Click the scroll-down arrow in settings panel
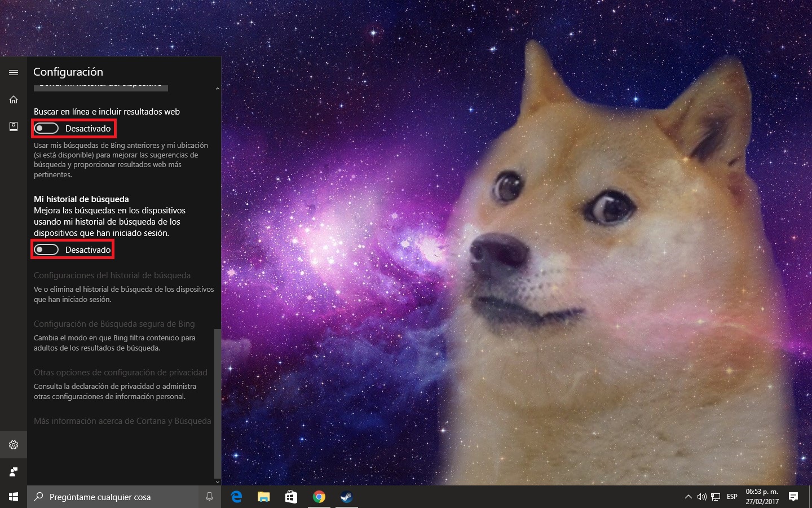Screen dimensions: 812x508 click(x=218, y=481)
